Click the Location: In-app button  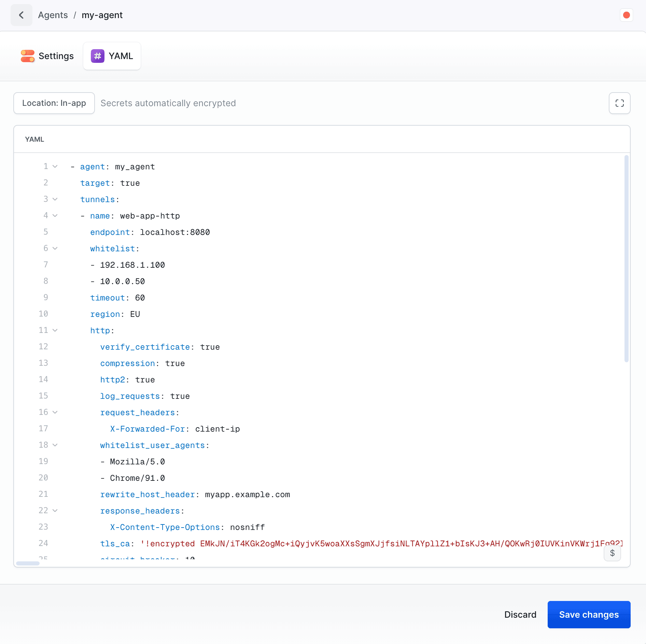(x=54, y=103)
